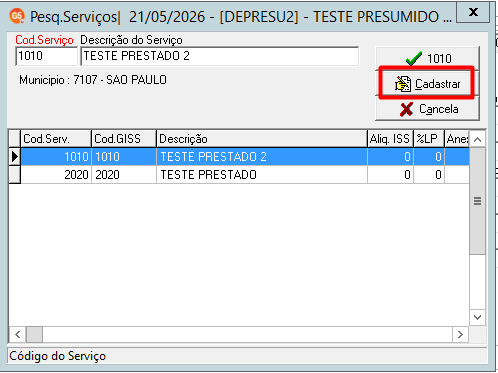Image resolution: width=498 pixels, height=373 pixels.
Task: Close the Pesq.Serviços window
Action: coord(473,12)
